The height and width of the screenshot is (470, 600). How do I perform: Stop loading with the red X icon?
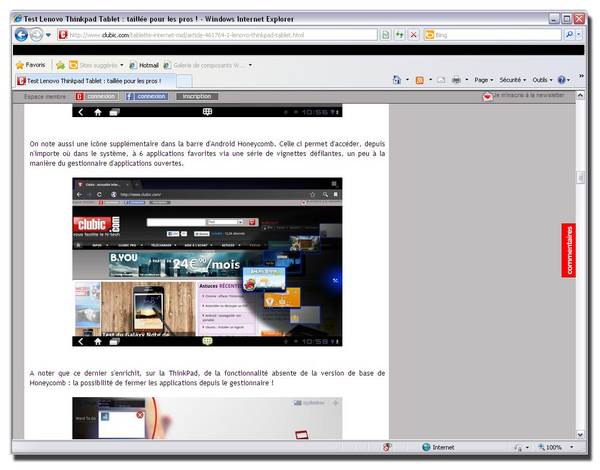pyautogui.click(x=414, y=35)
